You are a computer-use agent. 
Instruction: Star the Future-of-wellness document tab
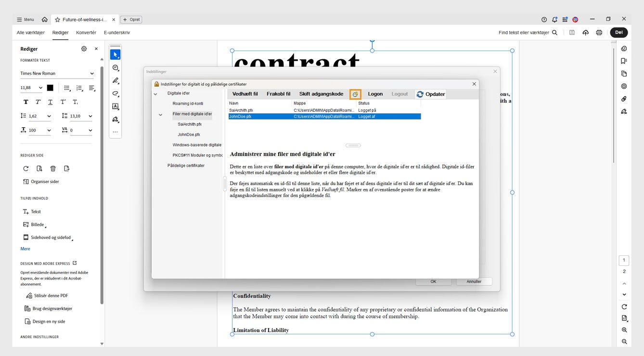tap(58, 20)
